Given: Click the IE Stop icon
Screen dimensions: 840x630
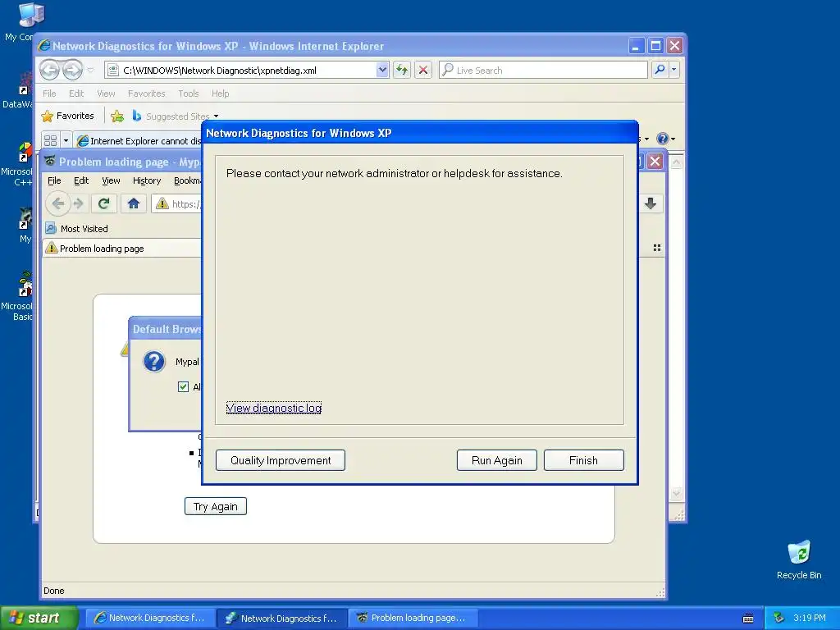Looking at the screenshot, I should point(423,70).
